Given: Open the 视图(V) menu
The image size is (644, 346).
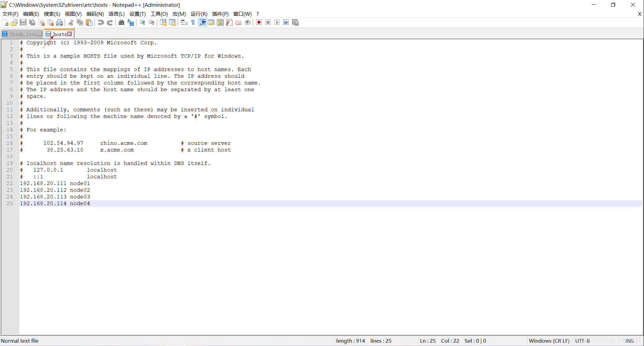Looking at the screenshot, I should 73,14.
